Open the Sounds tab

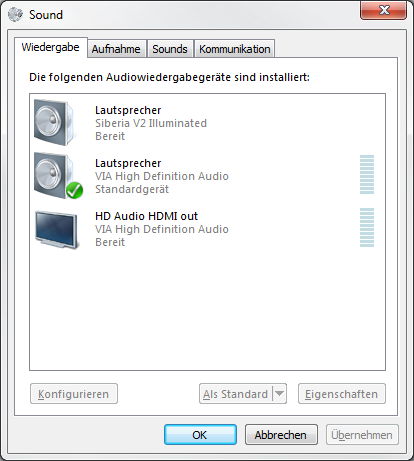click(170, 49)
